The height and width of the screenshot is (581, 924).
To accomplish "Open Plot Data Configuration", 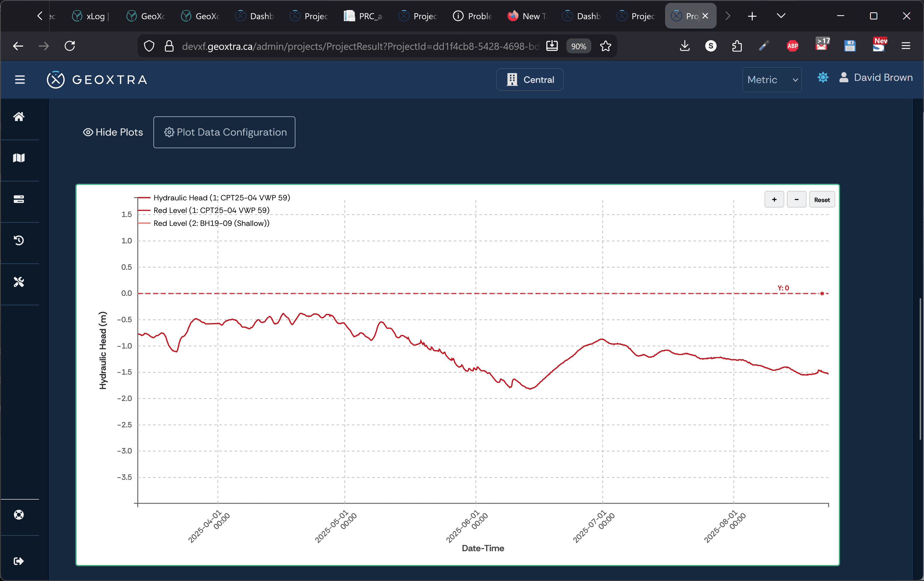I will (224, 132).
